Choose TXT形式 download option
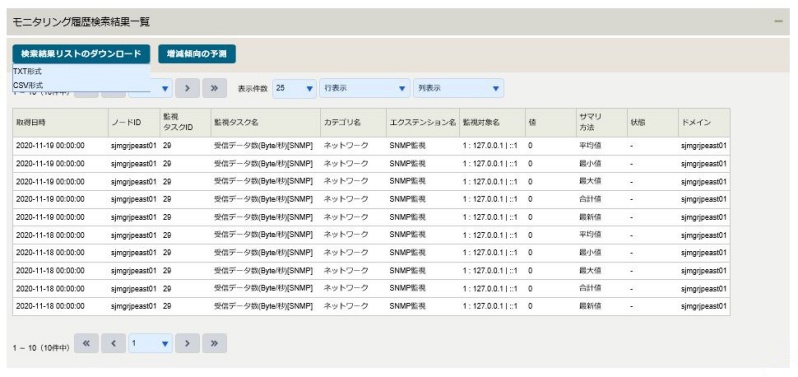The width and height of the screenshot is (798, 377). (81, 71)
